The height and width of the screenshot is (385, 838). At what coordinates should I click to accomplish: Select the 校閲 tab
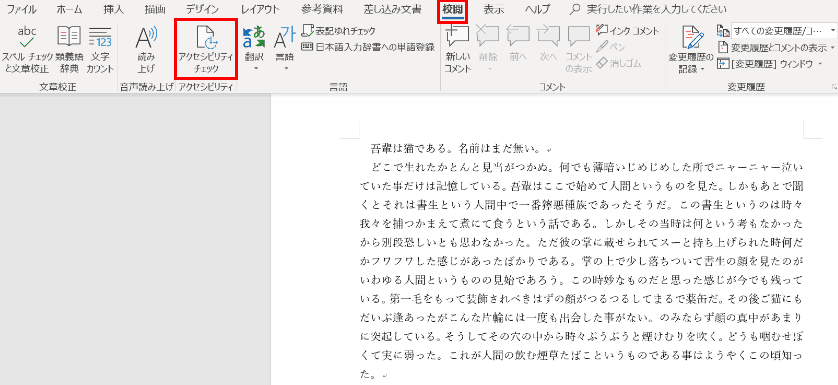pyautogui.click(x=453, y=10)
